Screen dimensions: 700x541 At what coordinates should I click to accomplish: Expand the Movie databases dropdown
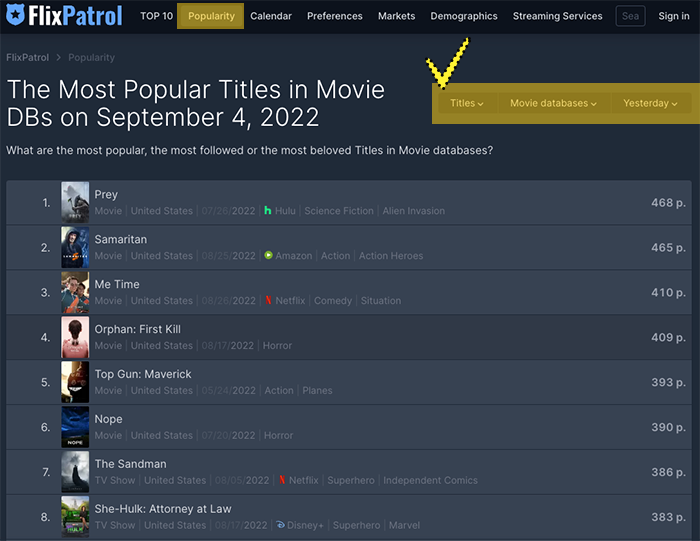(x=553, y=103)
